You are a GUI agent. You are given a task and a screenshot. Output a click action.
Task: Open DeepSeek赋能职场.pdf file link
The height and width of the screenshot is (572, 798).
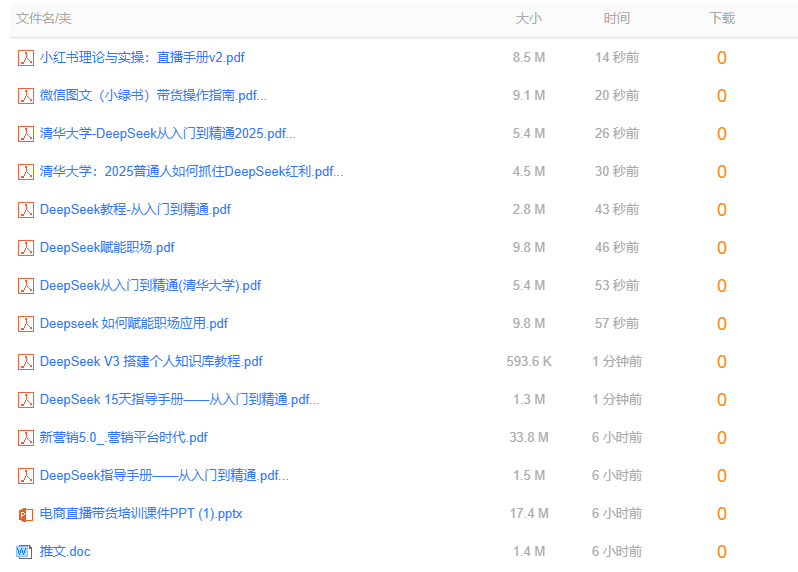[107, 247]
